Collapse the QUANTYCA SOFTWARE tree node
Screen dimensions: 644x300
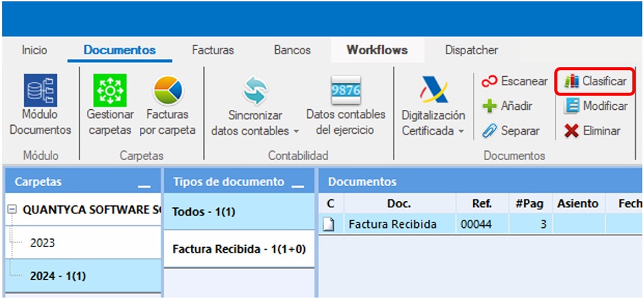(x=12, y=209)
